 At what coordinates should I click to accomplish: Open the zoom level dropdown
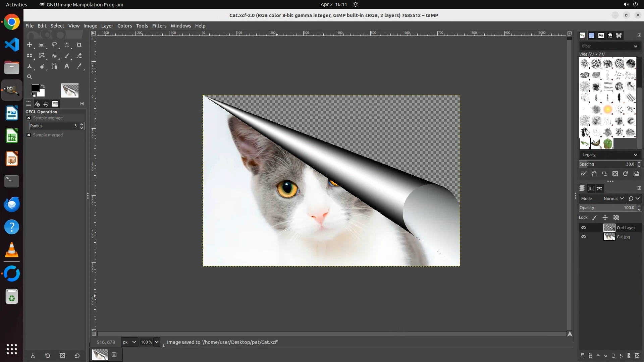pos(156,342)
